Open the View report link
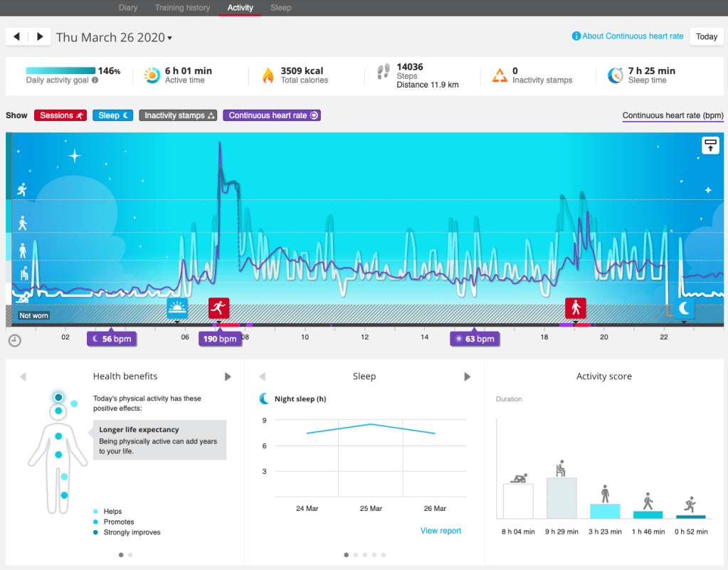The width and height of the screenshot is (728, 570). [441, 531]
